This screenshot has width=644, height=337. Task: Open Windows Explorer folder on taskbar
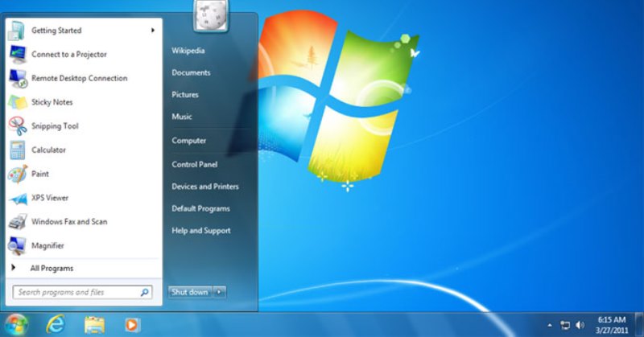coord(94,325)
